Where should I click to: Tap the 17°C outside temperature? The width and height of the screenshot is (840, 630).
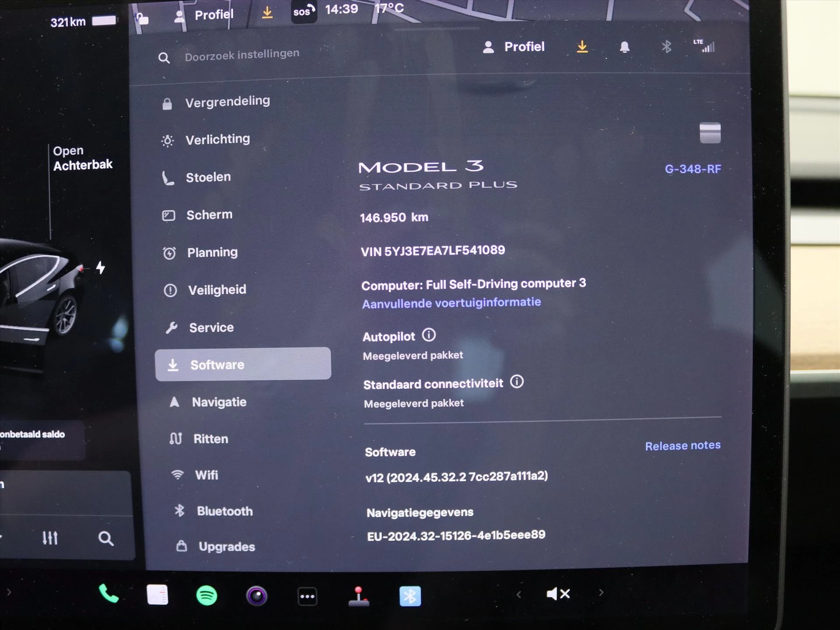(x=388, y=8)
